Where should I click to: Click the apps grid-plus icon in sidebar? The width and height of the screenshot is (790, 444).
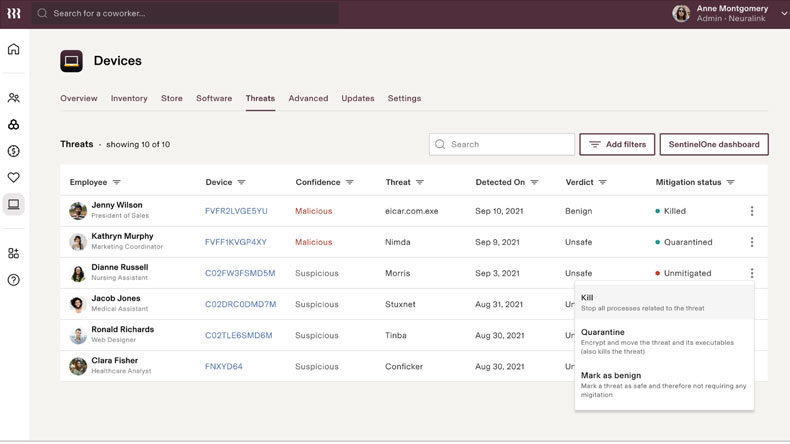point(14,254)
